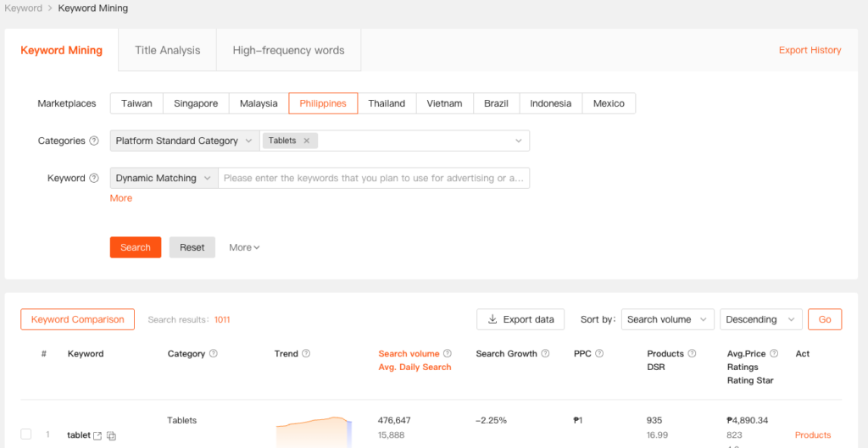Click the Keyword field help icon
Image resolution: width=868 pixels, height=448 pixels.
[94, 179]
